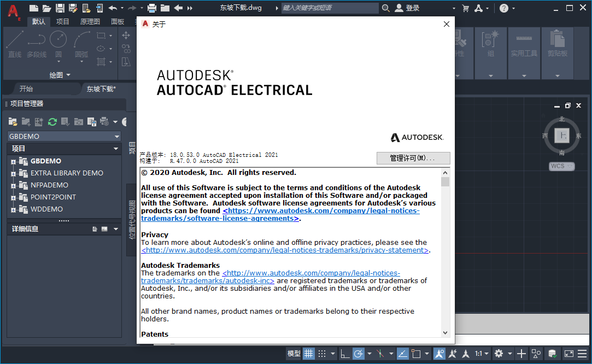Open the 剪贴板 (Clipboard) panel icon
The width and height of the screenshot is (592, 364).
[x=558, y=46]
